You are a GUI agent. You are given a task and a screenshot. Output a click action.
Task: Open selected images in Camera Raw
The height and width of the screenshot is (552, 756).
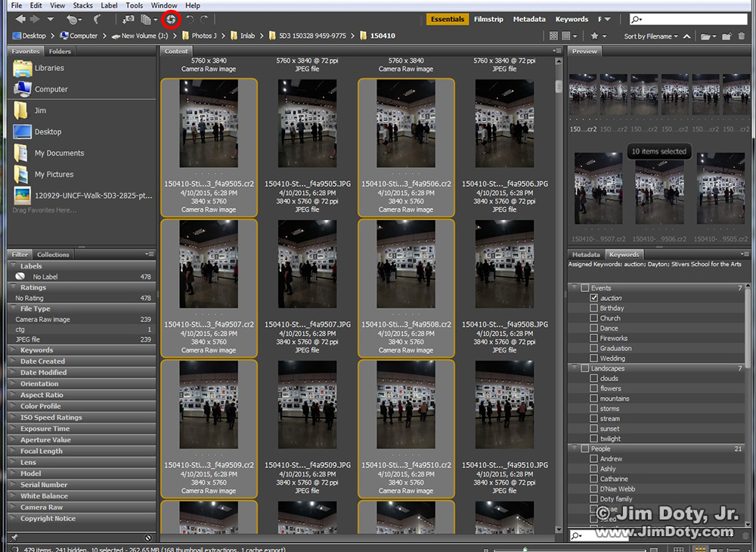tap(171, 20)
